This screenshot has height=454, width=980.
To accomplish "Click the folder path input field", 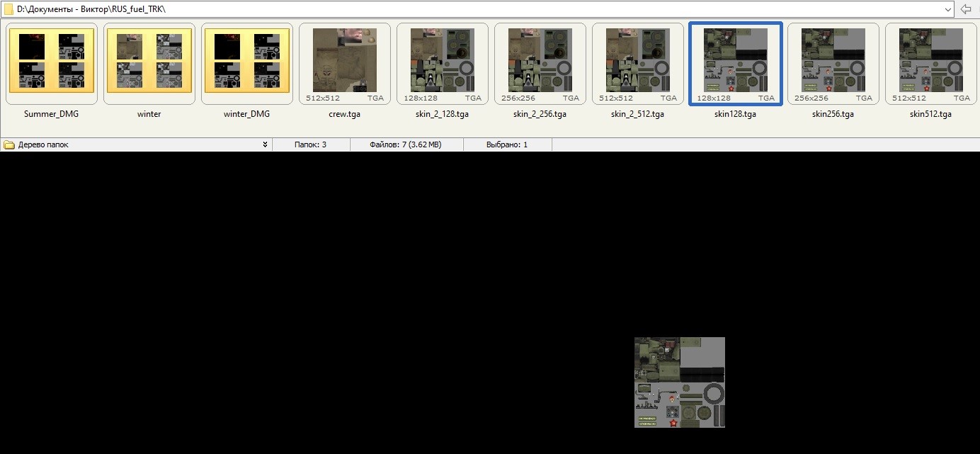I will (478, 9).
